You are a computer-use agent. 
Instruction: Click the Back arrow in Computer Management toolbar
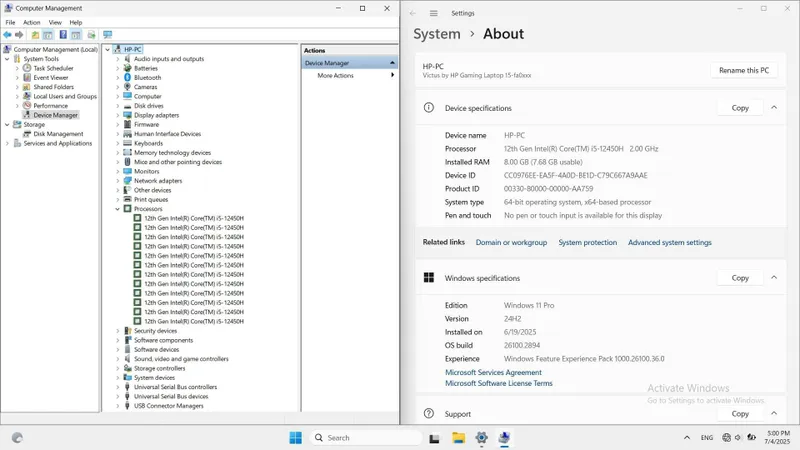[x=7, y=35]
